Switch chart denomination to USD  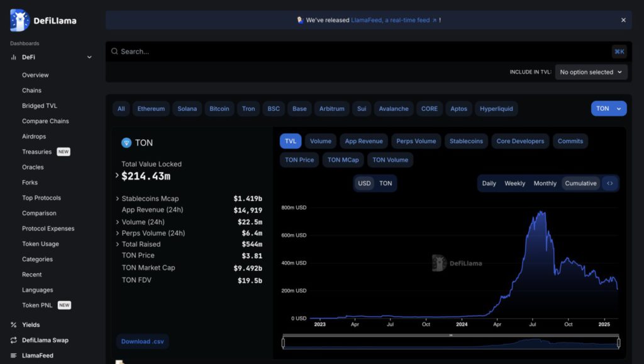point(364,183)
